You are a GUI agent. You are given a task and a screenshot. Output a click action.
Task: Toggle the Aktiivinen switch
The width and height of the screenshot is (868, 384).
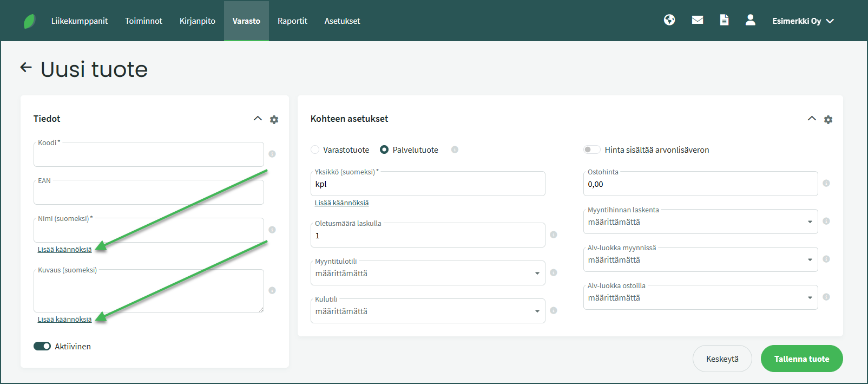pyautogui.click(x=42, y=346)
